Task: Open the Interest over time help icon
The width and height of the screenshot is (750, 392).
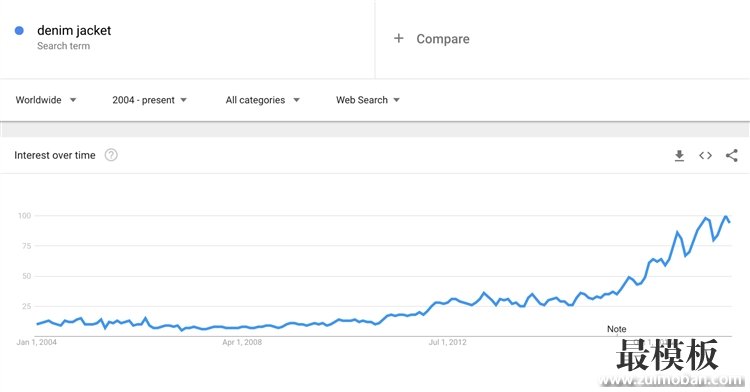Action: coord(111,155)
